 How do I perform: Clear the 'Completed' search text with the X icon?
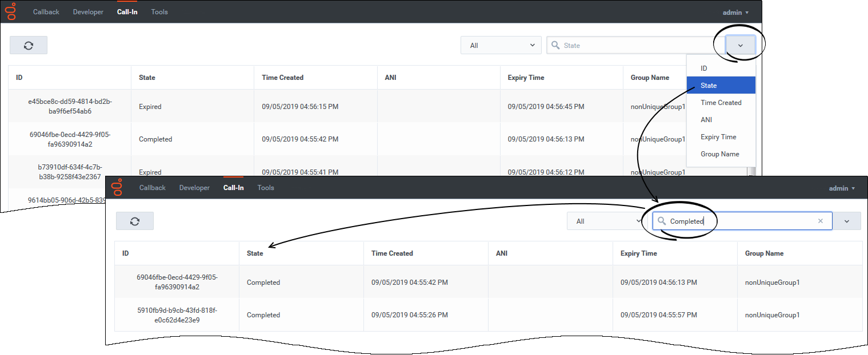tap(821, 221)
